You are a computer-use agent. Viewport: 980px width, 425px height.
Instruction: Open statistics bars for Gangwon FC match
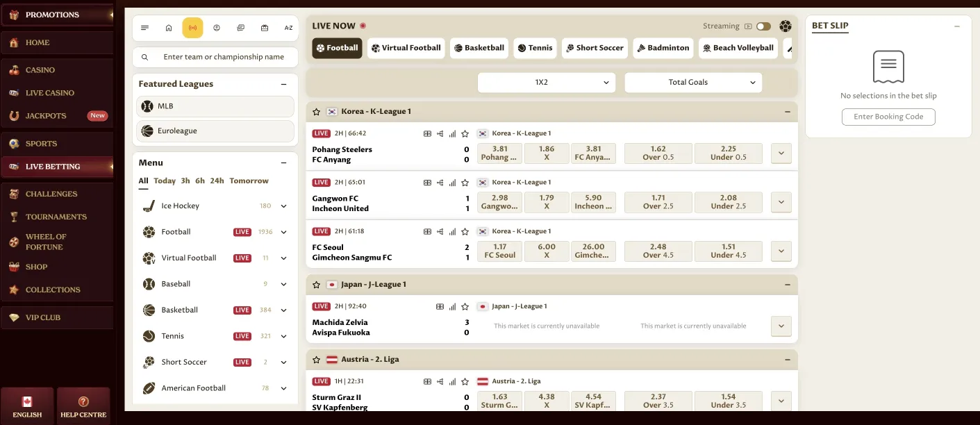pyautogui.click(x=453, y=183)
